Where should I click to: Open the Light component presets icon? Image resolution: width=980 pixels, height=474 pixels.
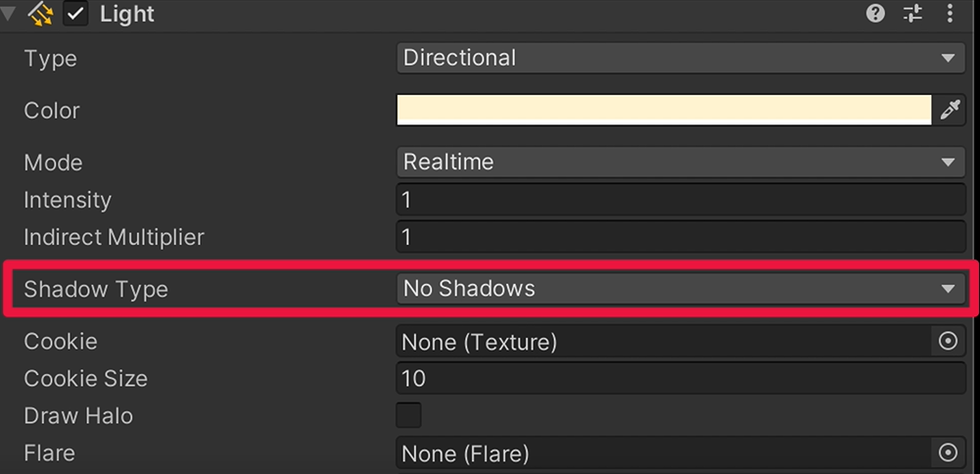click(913, 13)
